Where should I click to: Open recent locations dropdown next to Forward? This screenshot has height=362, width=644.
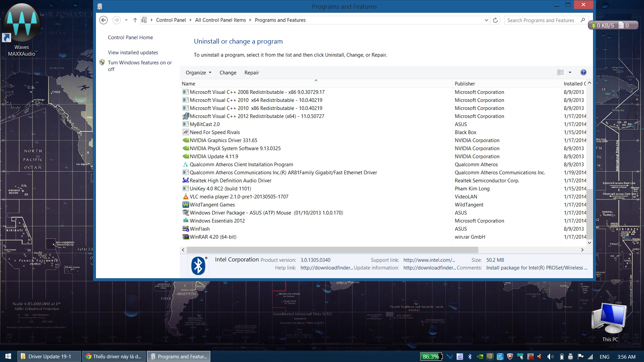[126, 20]
